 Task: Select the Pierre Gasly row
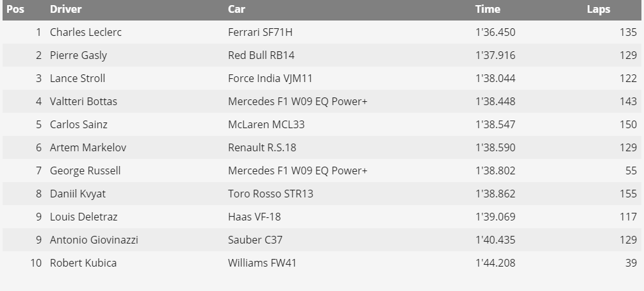pos(322,55)
